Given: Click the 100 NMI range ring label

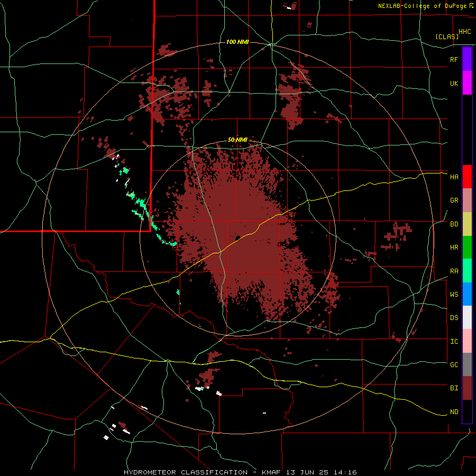Looking at the screenshot, I should click(237, 42).
